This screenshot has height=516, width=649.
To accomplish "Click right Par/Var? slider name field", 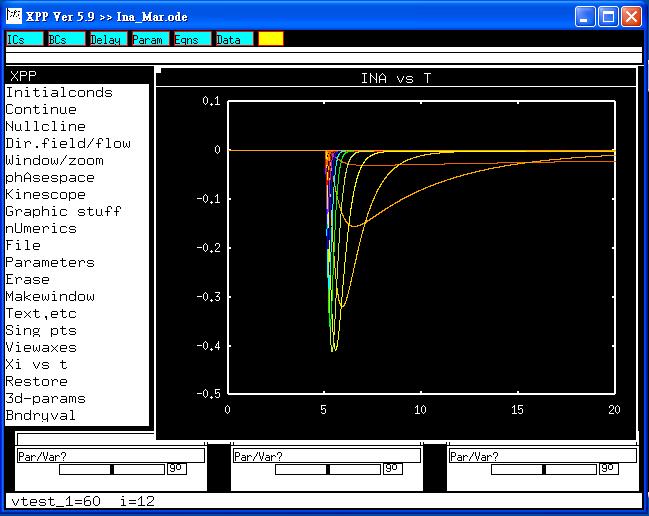I will coord(543,456).
